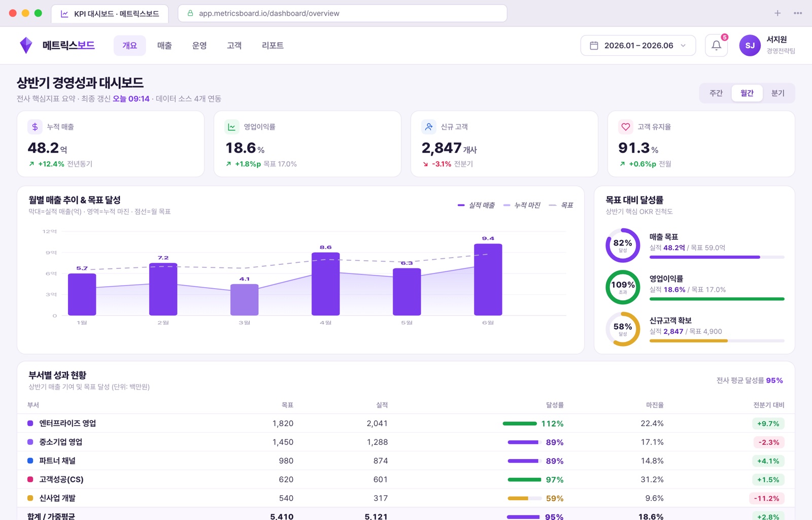Click the calendar icon in date range picker

(594, 46)
